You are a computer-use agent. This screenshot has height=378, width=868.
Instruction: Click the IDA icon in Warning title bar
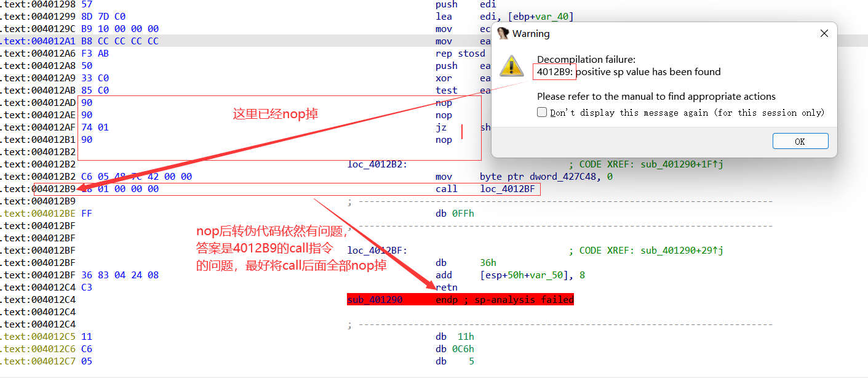pos(503,33)
